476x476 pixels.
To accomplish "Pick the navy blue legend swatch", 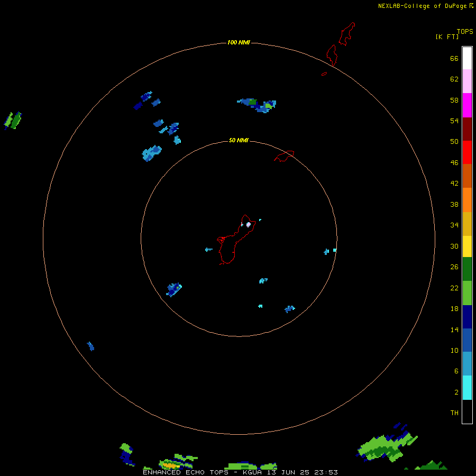I will tap(467, 317).
